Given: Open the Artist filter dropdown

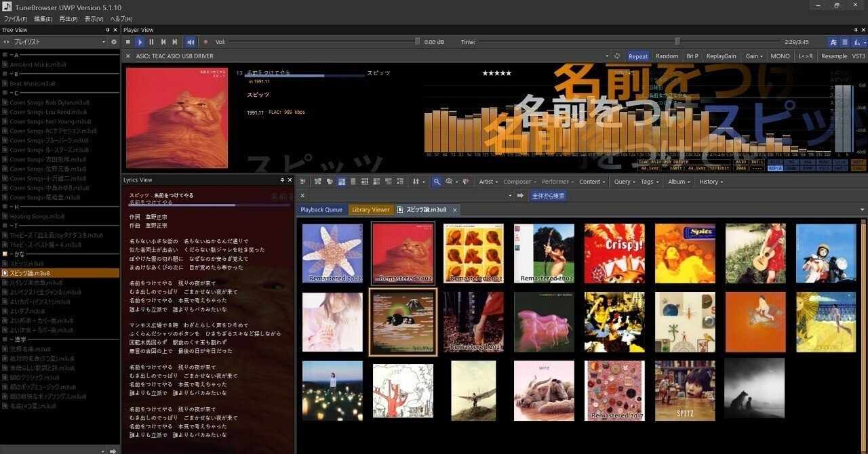Looking at the screenshot, I should tap(489, 182).
